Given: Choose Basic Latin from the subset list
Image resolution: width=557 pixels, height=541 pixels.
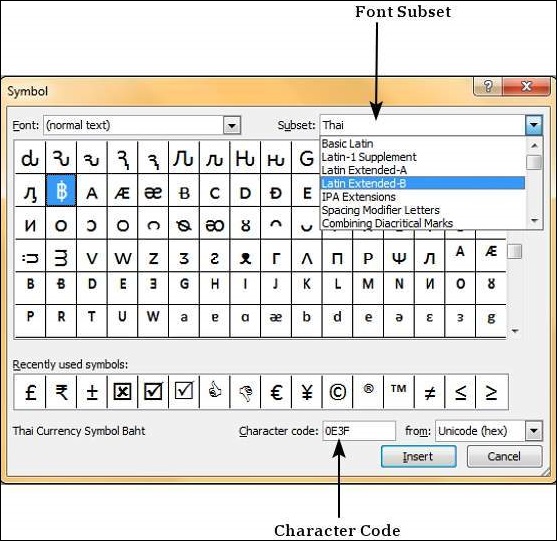Looking at the screenshot, I should (x=422, y=144).
